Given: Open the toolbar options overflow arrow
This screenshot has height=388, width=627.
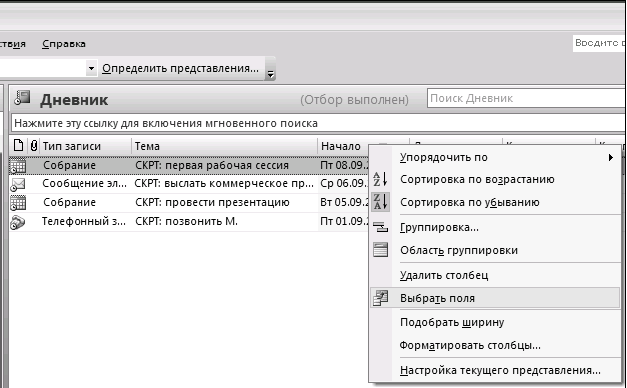Looking at the screenshot, I should pos(271,72).
